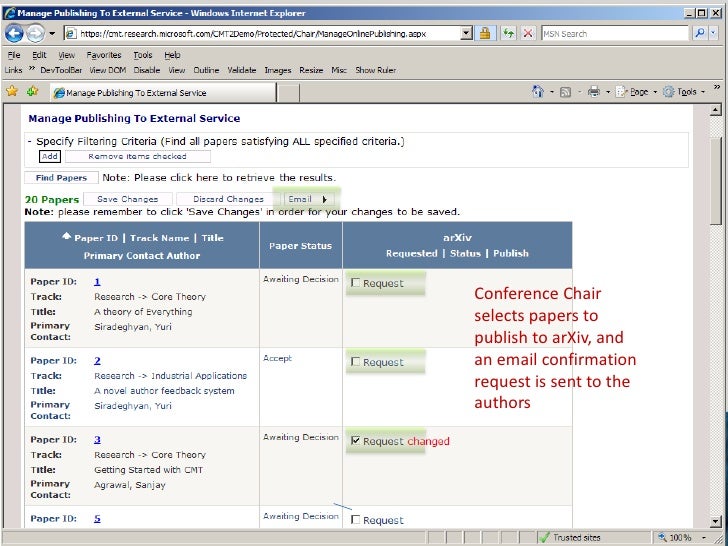The height and width of the screenshot is (546, 728).
Task: Open the Favorites menu
Action: (x=103, y=55)
